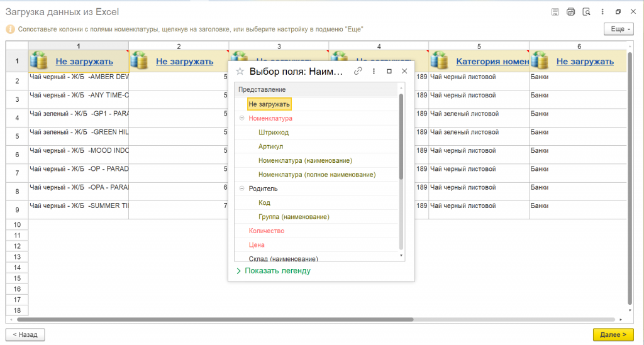Open the Еще dropdown menu

(x=619, y=29)
